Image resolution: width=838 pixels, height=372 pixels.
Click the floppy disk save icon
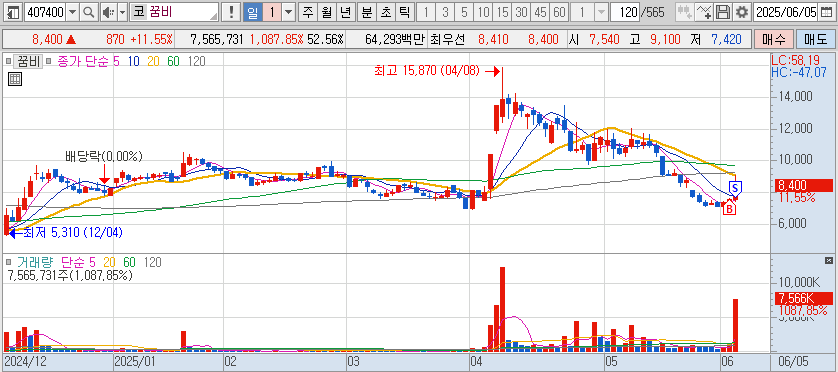pyautogui.click(x=723, y=12)
